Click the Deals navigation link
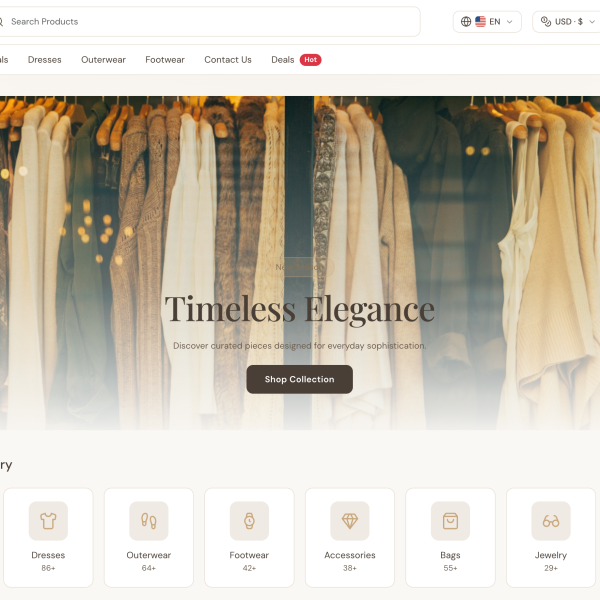 tap(283, 60)
